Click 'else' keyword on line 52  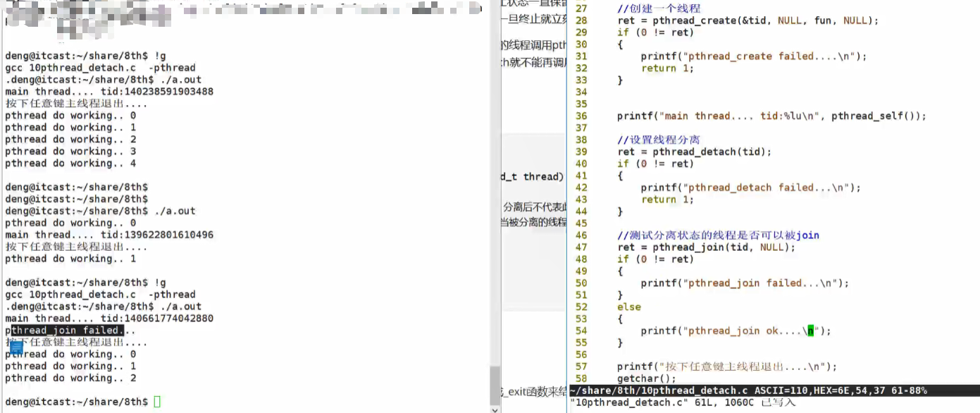pos(629,307)
